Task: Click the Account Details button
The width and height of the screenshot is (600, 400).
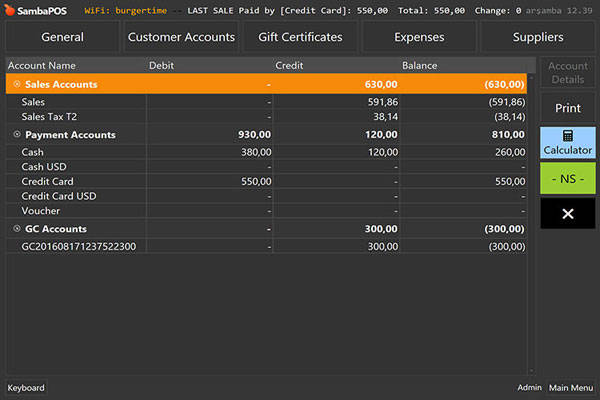Action: [x=567, y=73]
